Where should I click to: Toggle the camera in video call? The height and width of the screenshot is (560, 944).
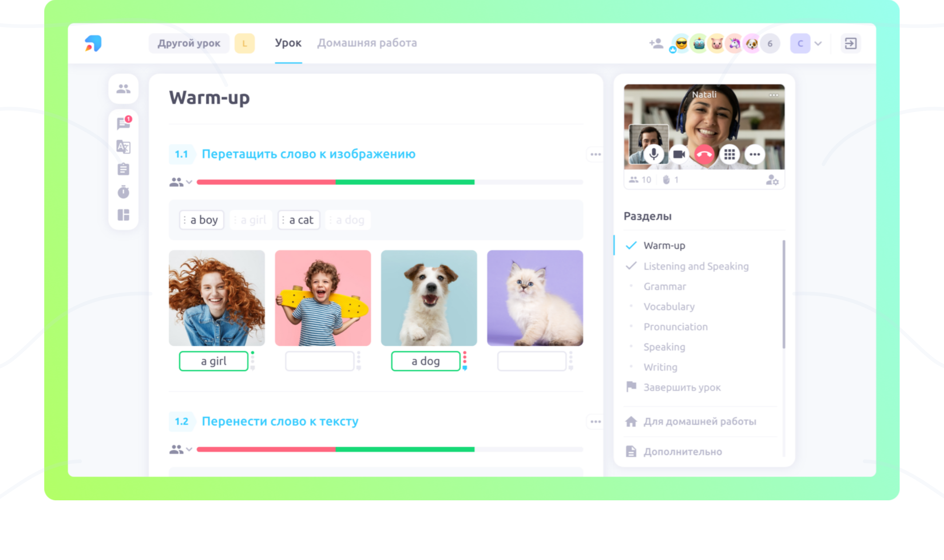tap(679, 154)
